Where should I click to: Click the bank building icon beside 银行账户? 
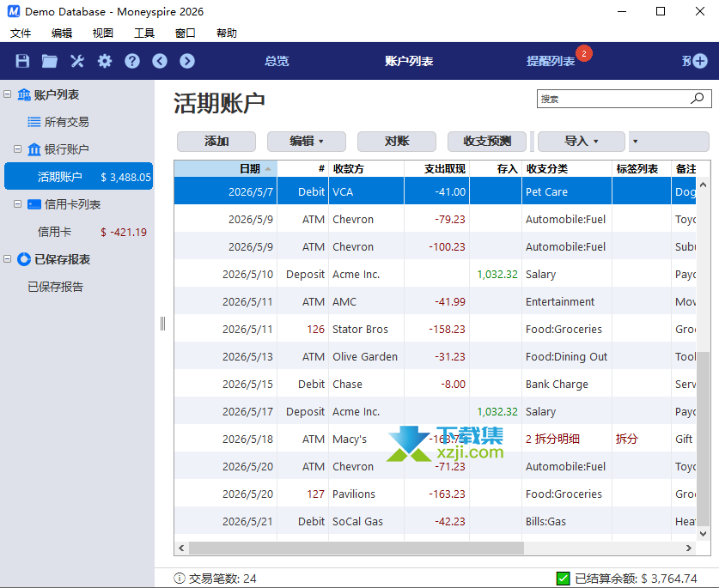tap(34, 149)
